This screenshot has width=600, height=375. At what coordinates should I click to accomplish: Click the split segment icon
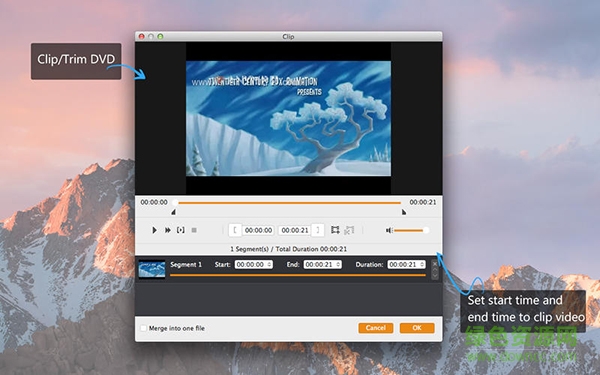(349, 230)
